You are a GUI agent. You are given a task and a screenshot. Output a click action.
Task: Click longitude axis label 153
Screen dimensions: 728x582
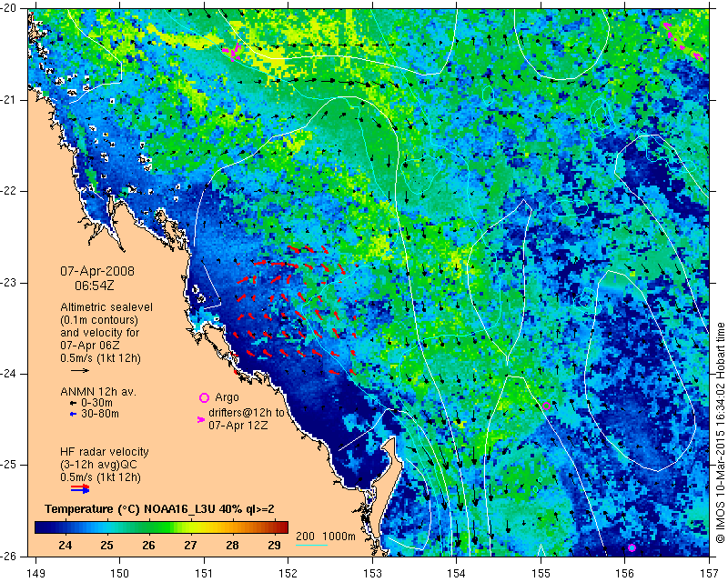click(x=372, y=574)
